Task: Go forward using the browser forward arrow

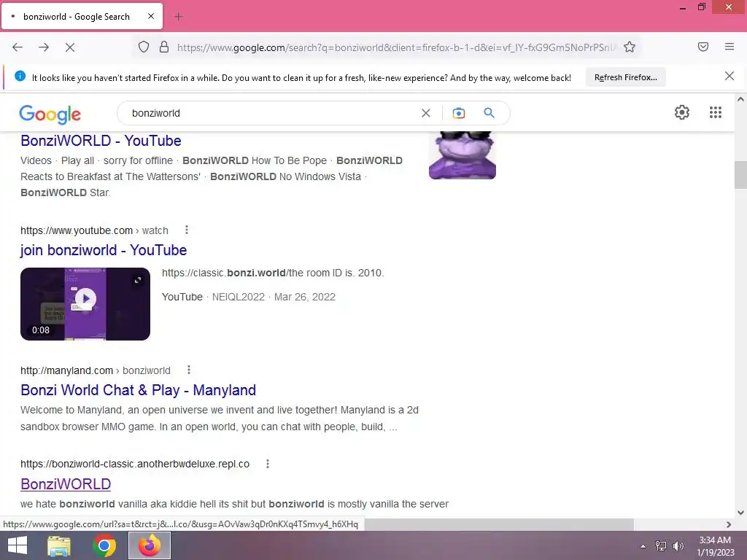Action: [44, 47]
